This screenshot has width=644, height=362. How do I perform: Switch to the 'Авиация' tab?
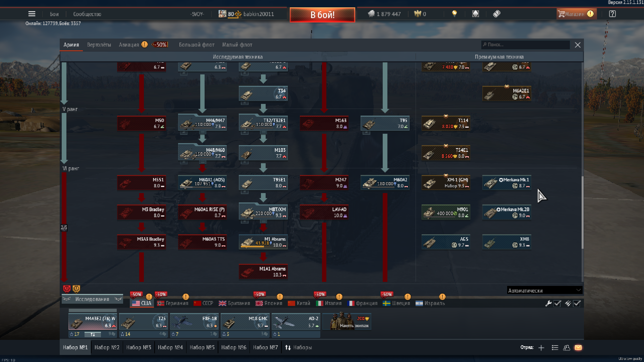129,45
